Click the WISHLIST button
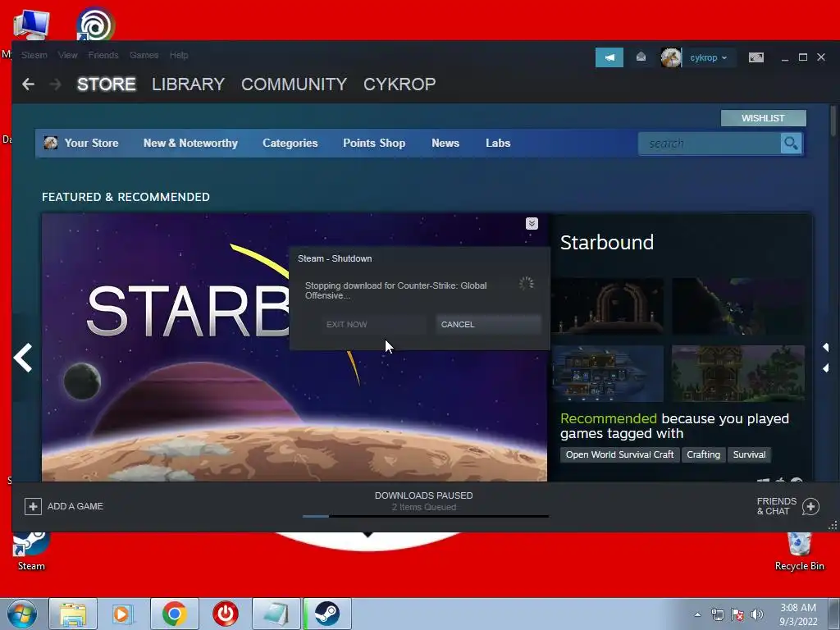840x630 pixels. coord(764,118)
